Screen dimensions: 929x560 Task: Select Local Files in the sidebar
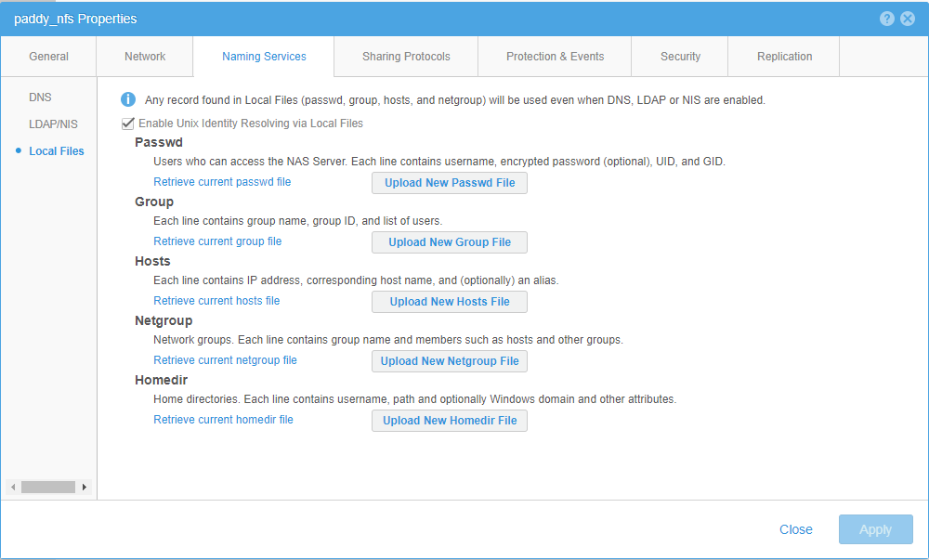56,150
